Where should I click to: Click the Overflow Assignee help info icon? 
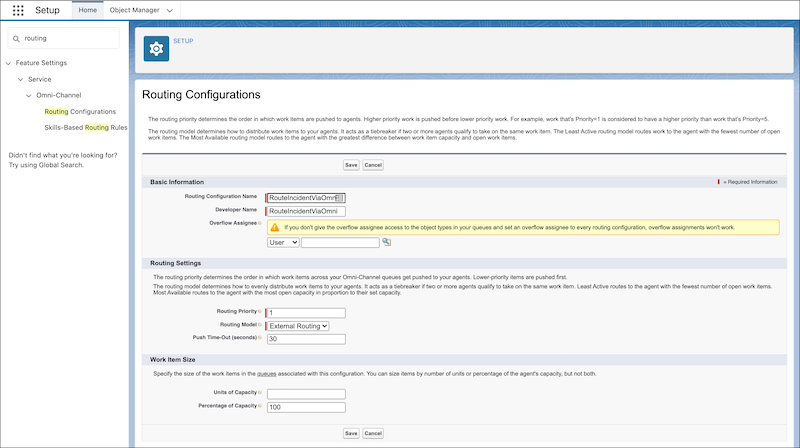[x=260, y=223]
